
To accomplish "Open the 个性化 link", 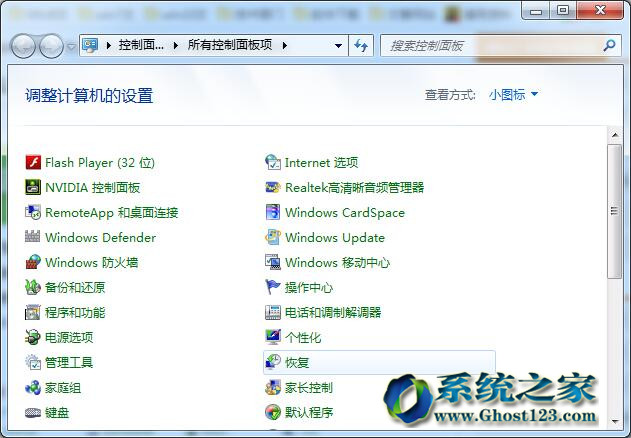I will click(x=303, y=337).
